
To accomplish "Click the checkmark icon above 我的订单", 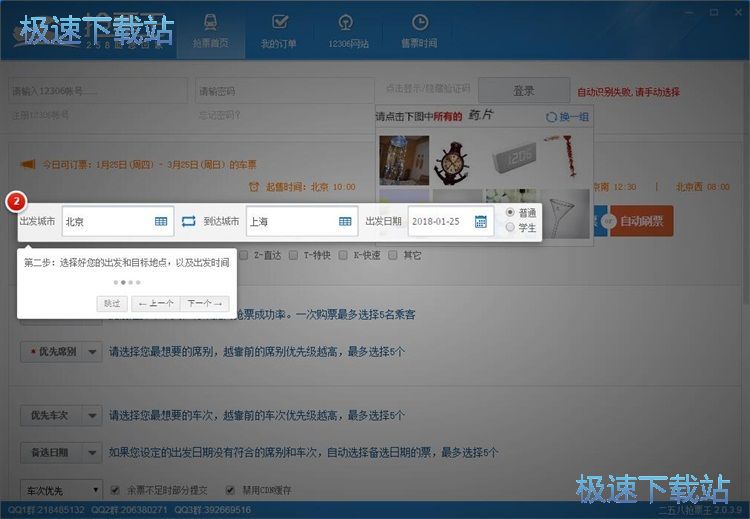I will click(x=280, y=22).
